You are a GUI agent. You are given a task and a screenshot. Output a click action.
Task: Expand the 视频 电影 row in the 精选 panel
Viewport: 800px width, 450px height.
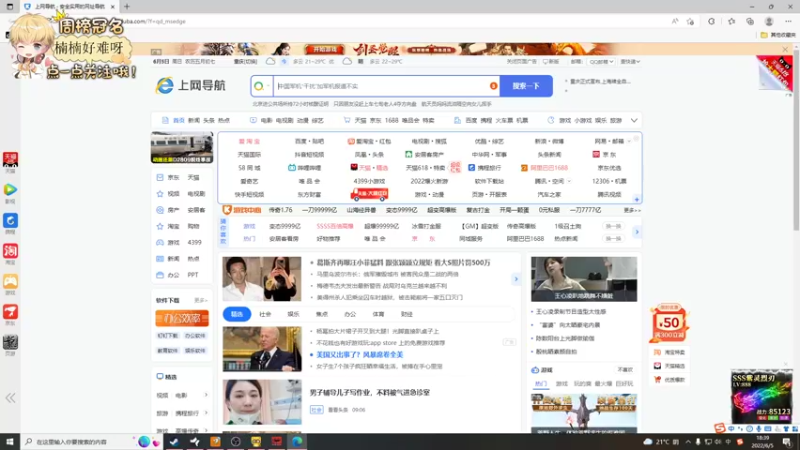click(206, 395)
